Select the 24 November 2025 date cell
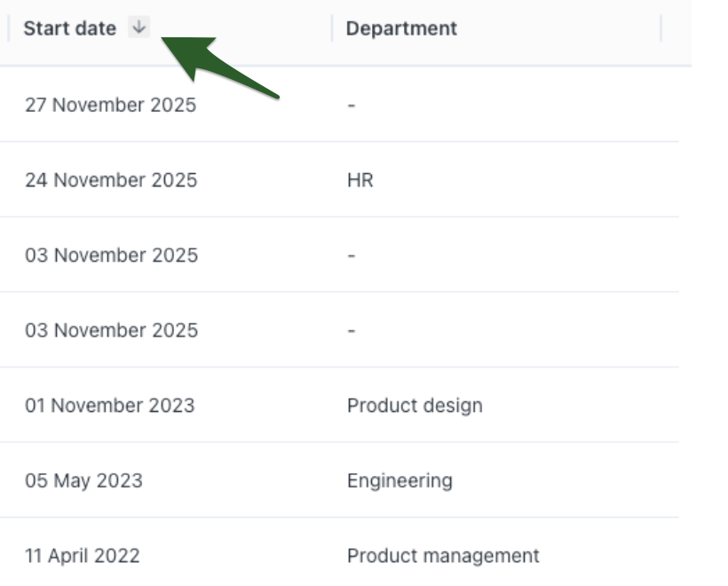The image size is (728, 586). tap(111, 180)
